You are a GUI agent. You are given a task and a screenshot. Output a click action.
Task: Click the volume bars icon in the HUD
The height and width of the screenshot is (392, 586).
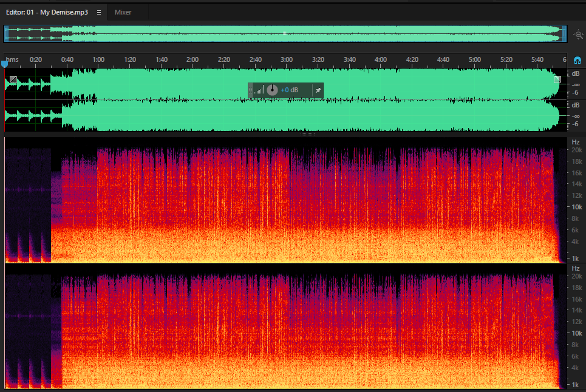259,90
